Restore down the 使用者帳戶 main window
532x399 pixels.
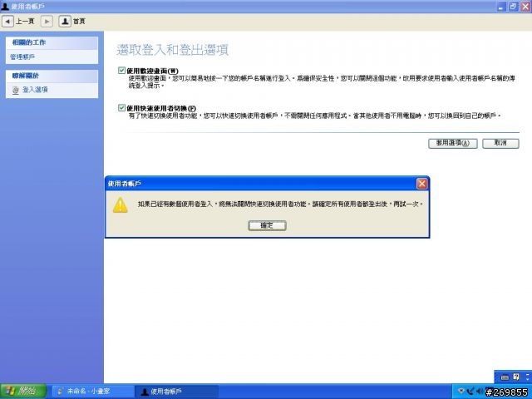(514, 7)
